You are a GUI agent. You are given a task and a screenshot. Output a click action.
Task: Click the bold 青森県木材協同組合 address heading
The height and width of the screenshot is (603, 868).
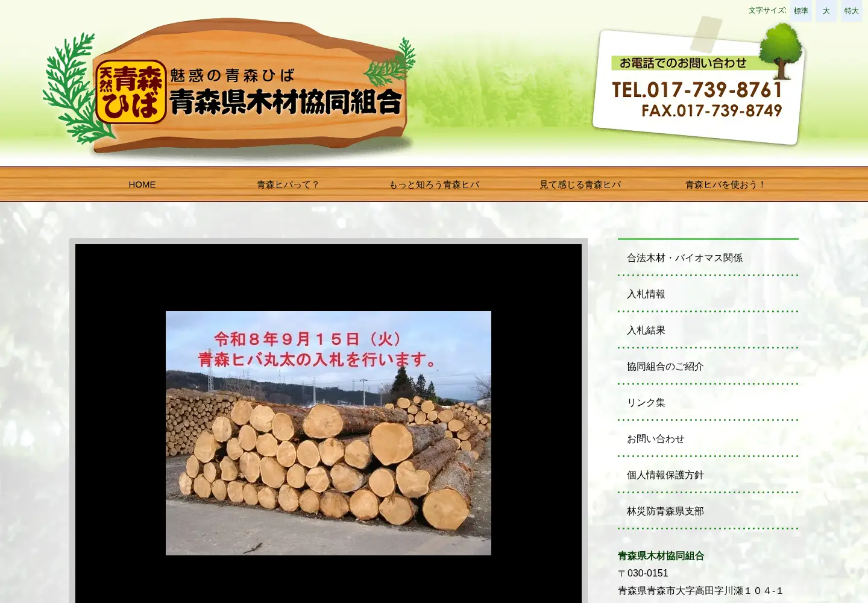point(661,556)
